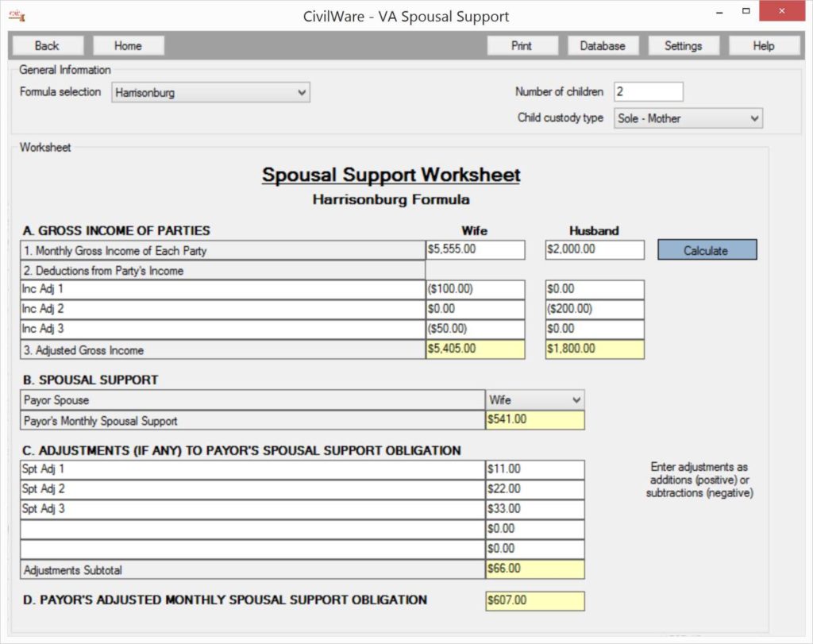
Task: Click the fifth support adjustment label field
Action: [x=252, y=550]
